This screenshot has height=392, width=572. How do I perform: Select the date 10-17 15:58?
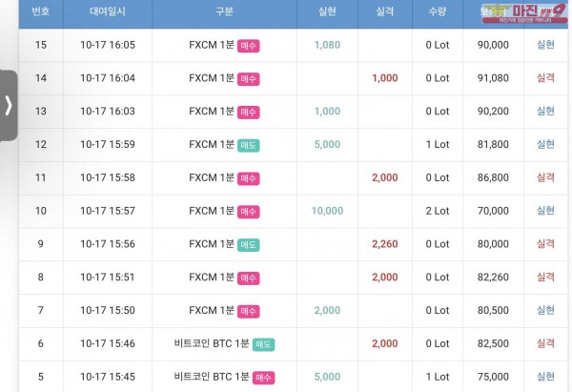[x=108, y=177]
